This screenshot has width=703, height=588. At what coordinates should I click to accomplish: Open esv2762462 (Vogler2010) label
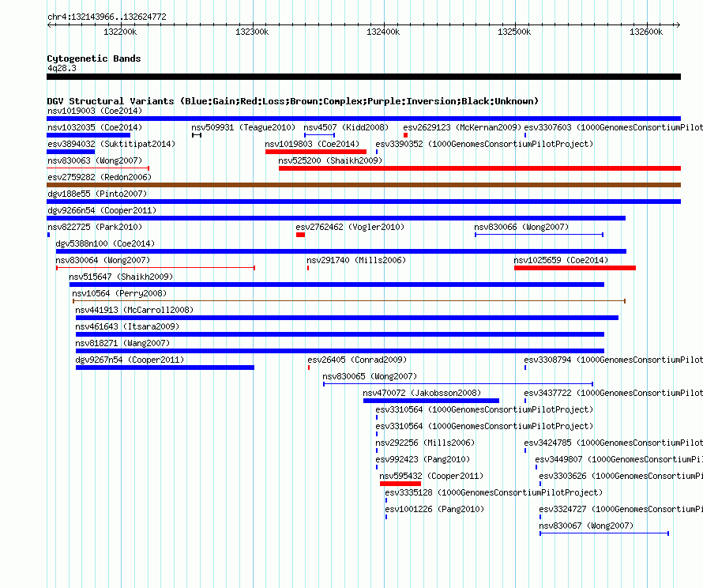pos(350,227)
